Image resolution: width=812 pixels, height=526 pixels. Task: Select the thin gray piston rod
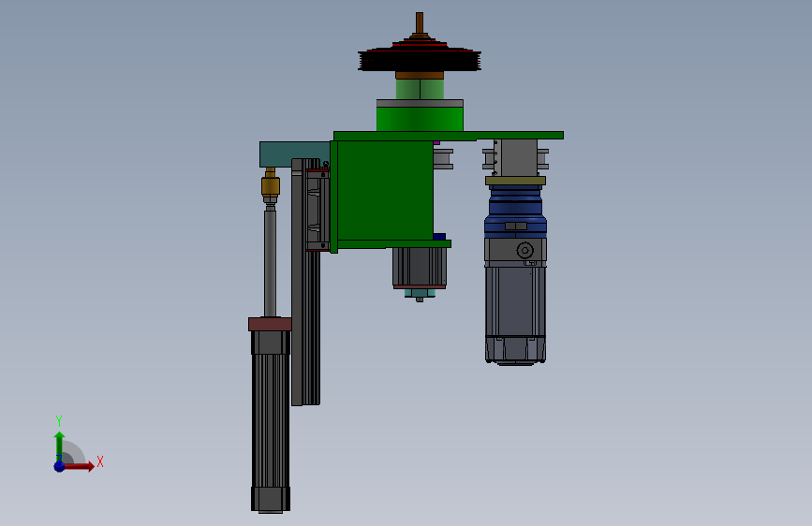pyautogui.click(x=270, y=262)
